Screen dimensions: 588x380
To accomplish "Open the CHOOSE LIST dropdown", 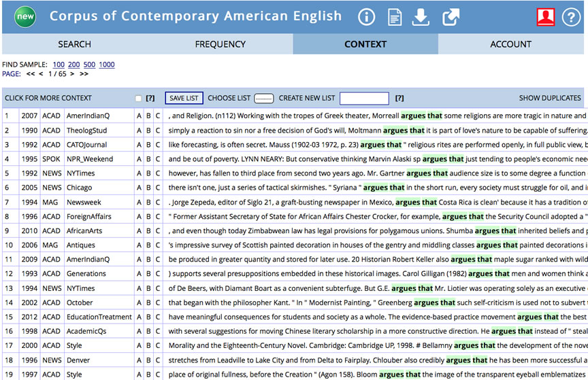I will (264, 98).
